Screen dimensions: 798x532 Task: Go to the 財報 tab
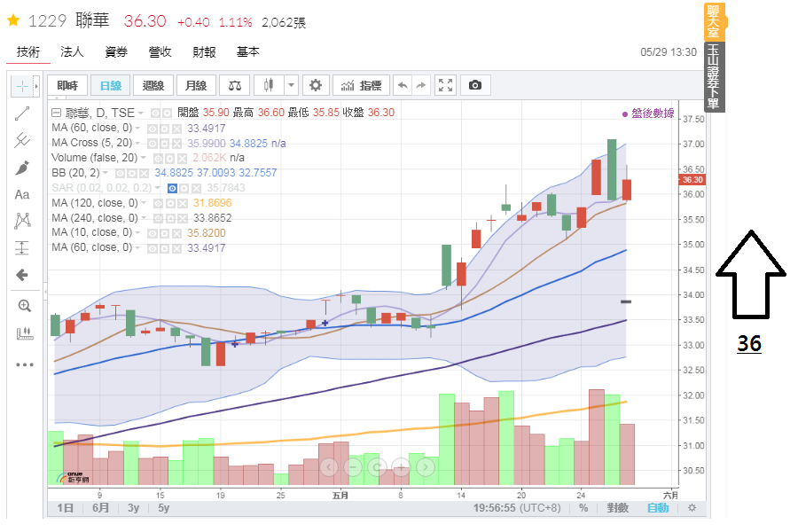coord(204,52)
